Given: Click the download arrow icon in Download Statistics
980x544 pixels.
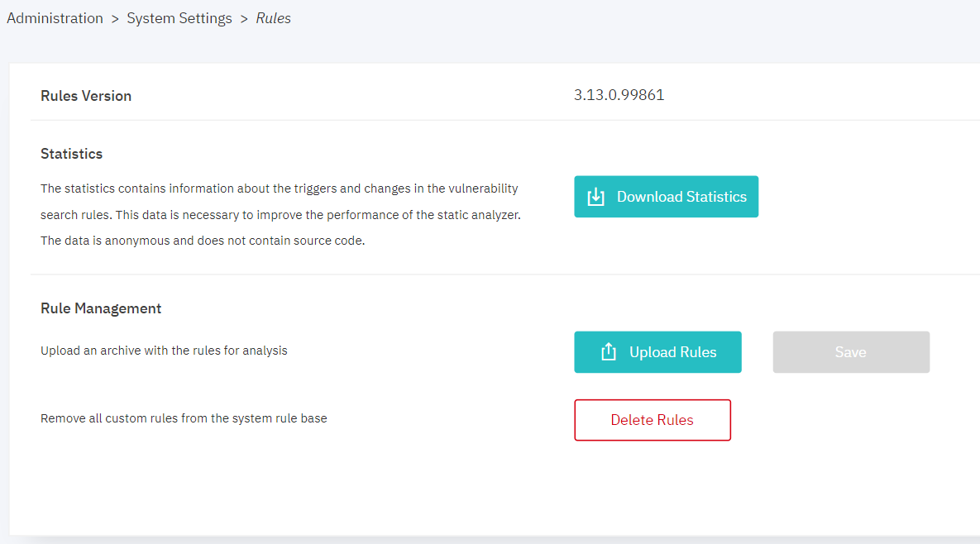Looking at the screenshot, I should pos(595,197).
